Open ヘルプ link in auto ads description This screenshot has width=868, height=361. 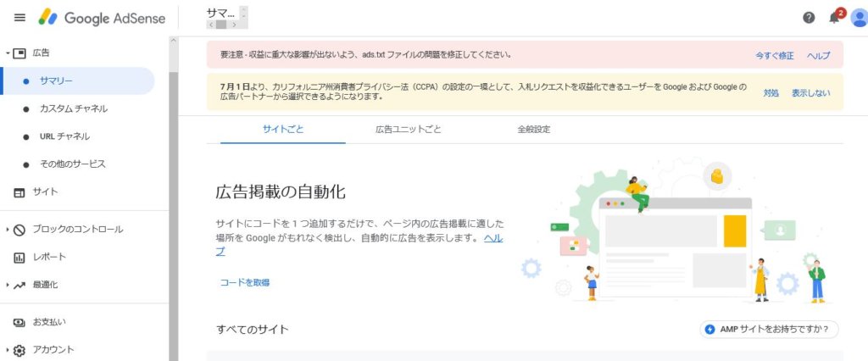(x=494, y=238)
